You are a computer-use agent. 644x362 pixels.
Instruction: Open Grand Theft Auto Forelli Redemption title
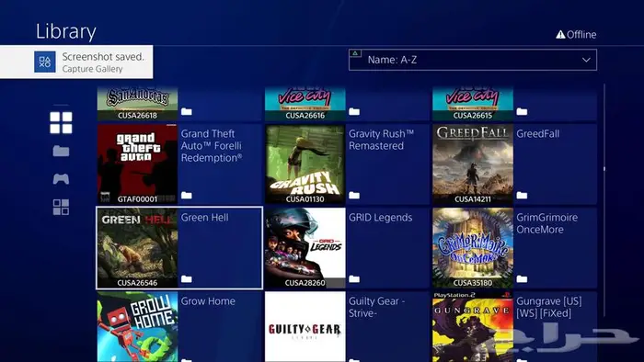pos(211,145)
